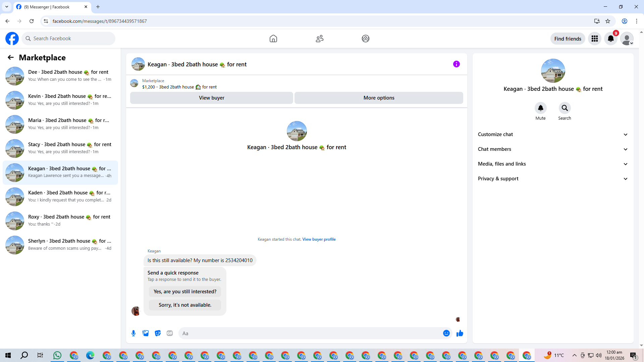Search in conversation using magnifier icon
644x362 pixels.
tap(565, 108)
